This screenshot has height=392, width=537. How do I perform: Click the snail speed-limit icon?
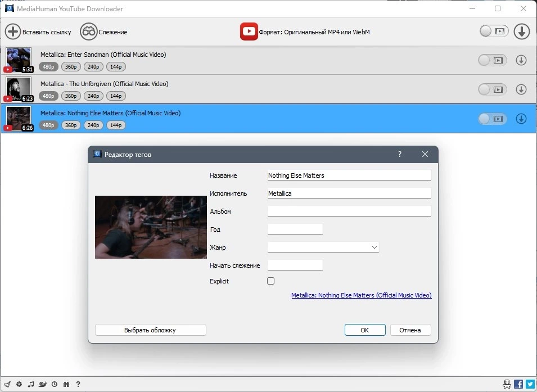(x=43, y=384)
